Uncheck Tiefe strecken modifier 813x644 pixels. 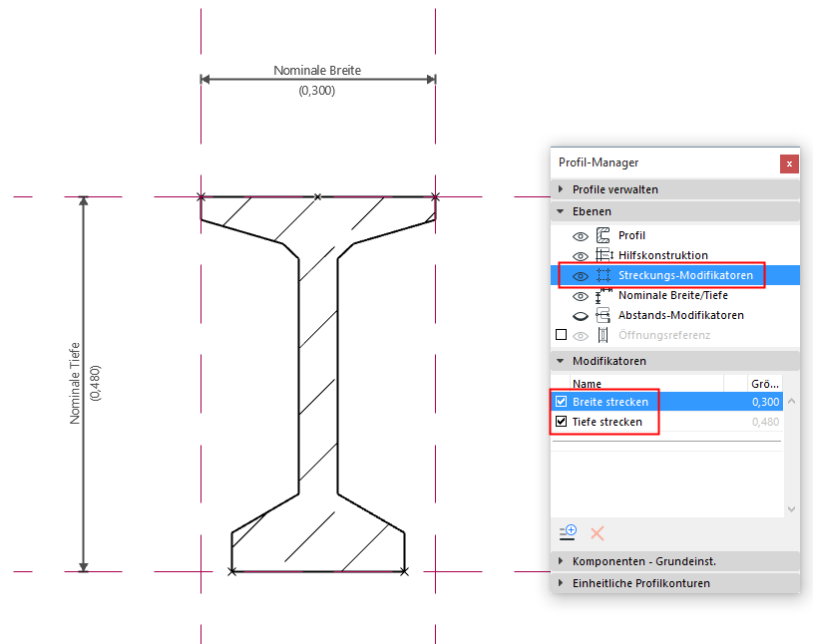point(561,422)
